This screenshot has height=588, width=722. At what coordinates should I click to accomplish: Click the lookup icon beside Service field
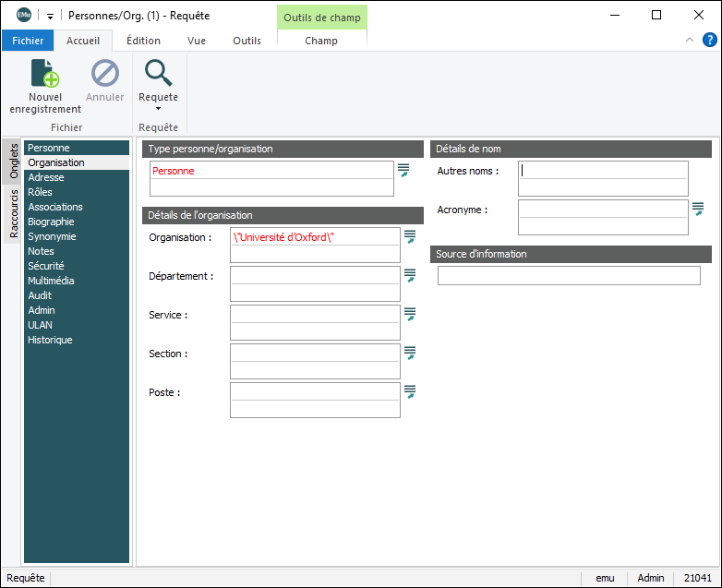click(410, 315)
